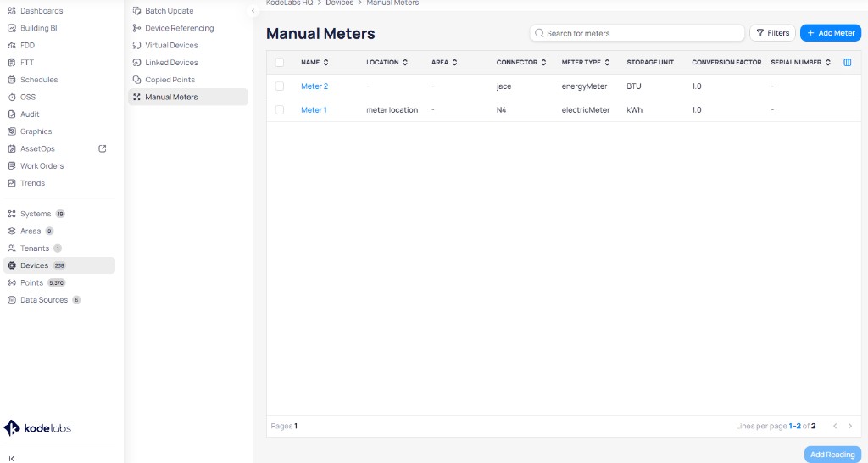The width and height of the screenshot is (868, 463).
Task: Sort by the SERIAL NUMBER column arrows
Action: pos(827,63)
